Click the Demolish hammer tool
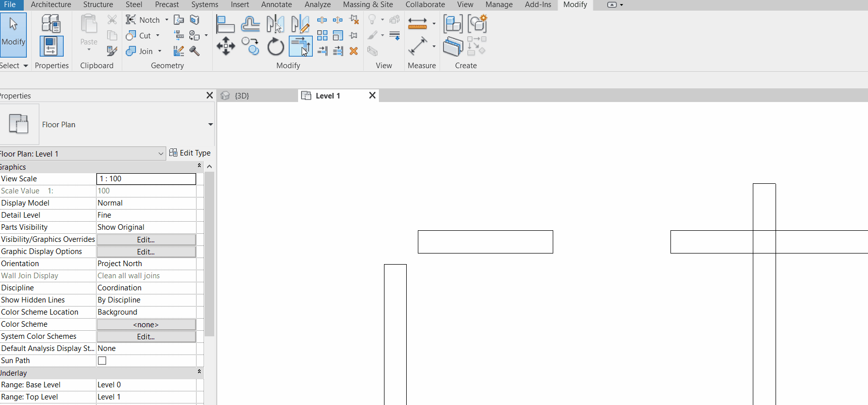 point(195,51)
